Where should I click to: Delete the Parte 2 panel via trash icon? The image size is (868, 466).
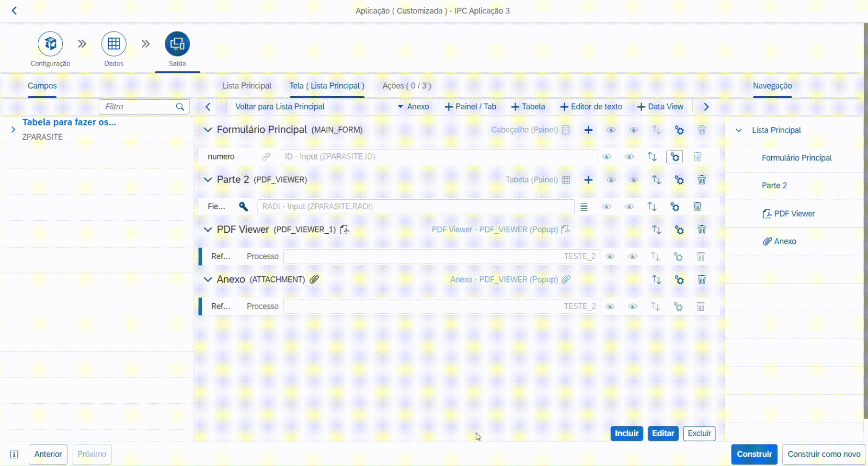coord(701,180)
